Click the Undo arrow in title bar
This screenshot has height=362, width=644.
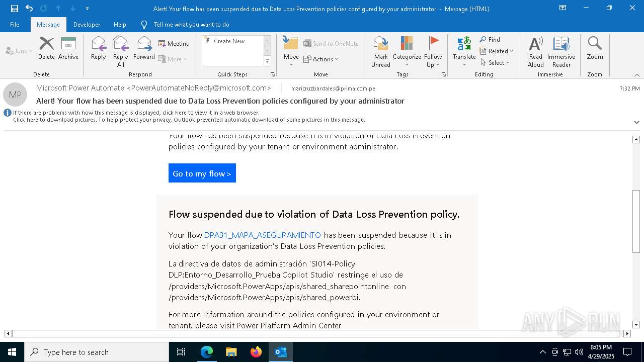(29, 9)
